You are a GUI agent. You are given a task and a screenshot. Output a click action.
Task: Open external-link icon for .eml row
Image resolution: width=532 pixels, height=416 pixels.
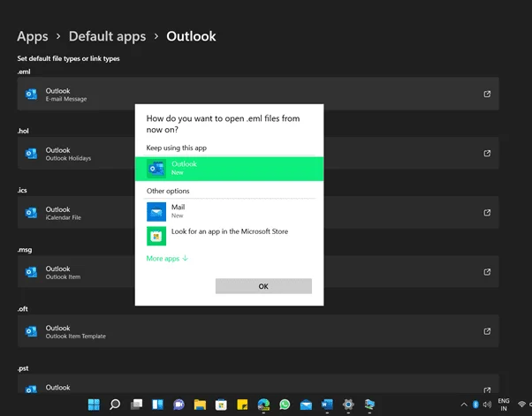click(x=487, y=94)
